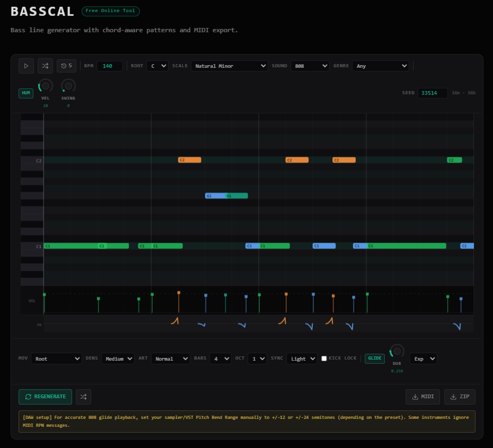Click the shuffle icon beside REGENERATE
Image resolution: width=493 pixels, height=448 pixels.
(83, 397)
